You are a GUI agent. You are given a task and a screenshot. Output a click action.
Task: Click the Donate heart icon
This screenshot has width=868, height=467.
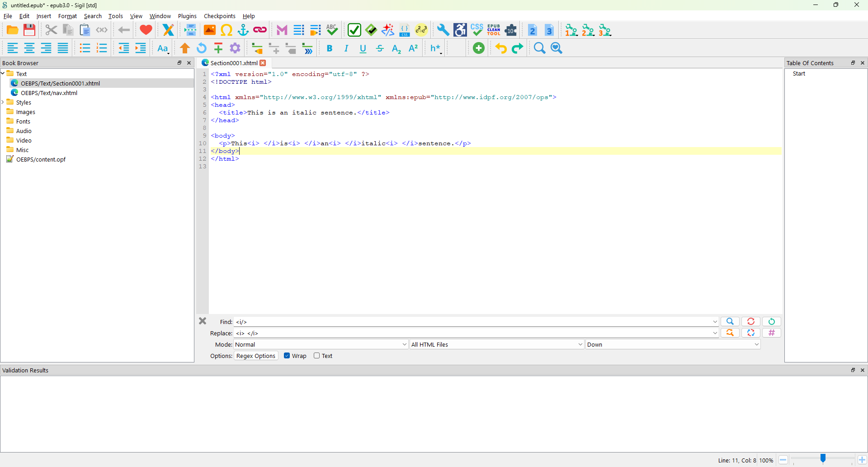(146, 30)
